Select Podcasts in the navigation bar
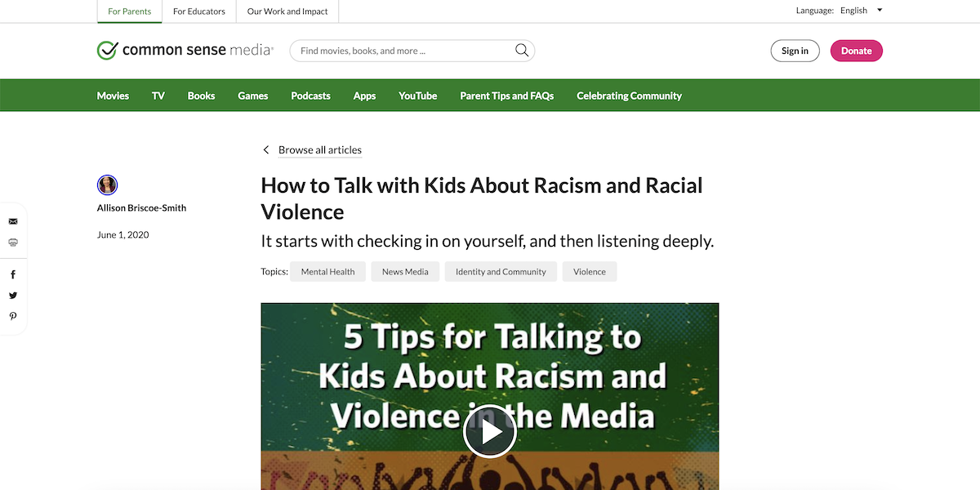This screenshot has width=980, height=490. (x=310, y=96)
